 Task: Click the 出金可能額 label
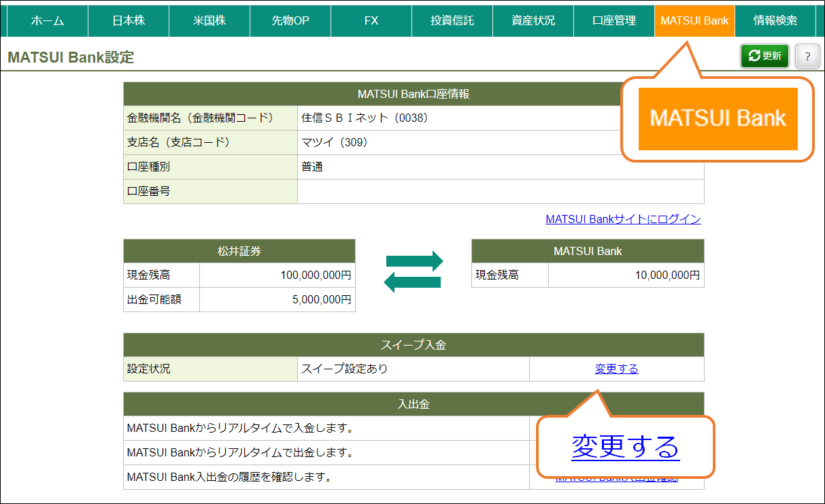click(x=154, y=299)
